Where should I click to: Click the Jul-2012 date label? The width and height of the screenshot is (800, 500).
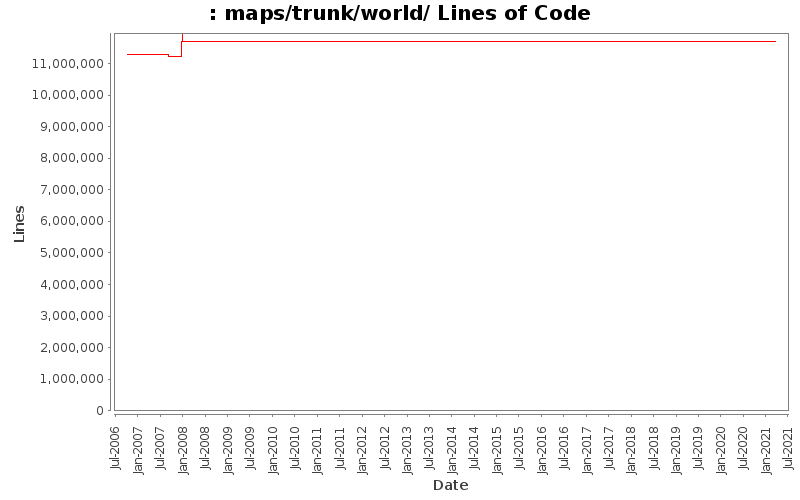click(x=385, y=448)
